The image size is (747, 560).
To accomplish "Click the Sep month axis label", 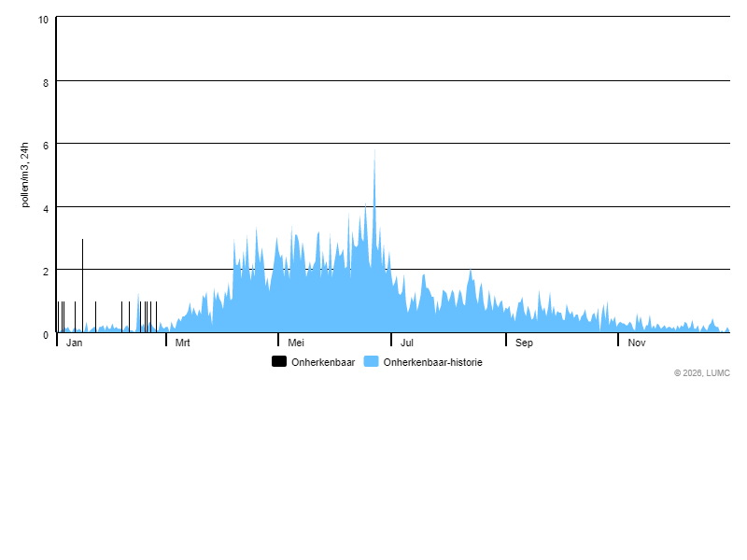I will [524, 343].
